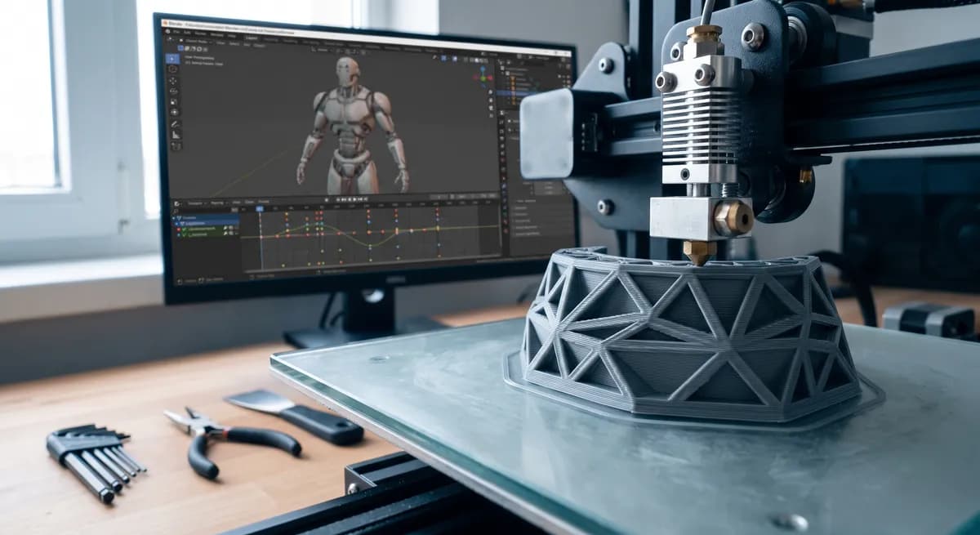The image size is (980, 535).
Task: Select the white keyframe at the green curve's dip
Action: 370,246
